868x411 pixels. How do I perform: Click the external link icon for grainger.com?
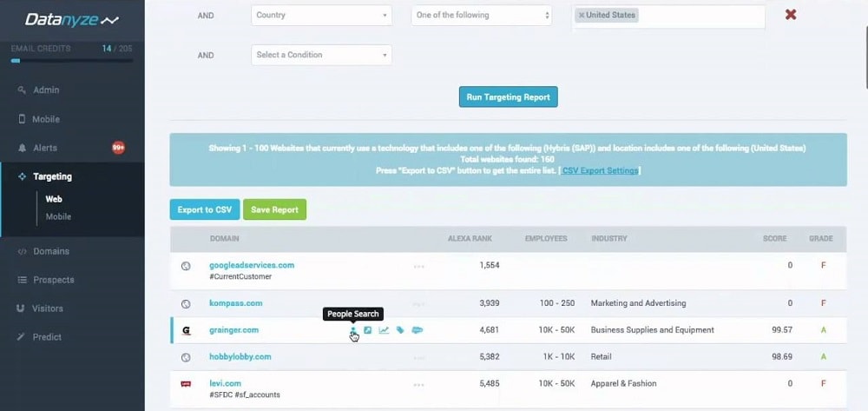pos(368,330)
